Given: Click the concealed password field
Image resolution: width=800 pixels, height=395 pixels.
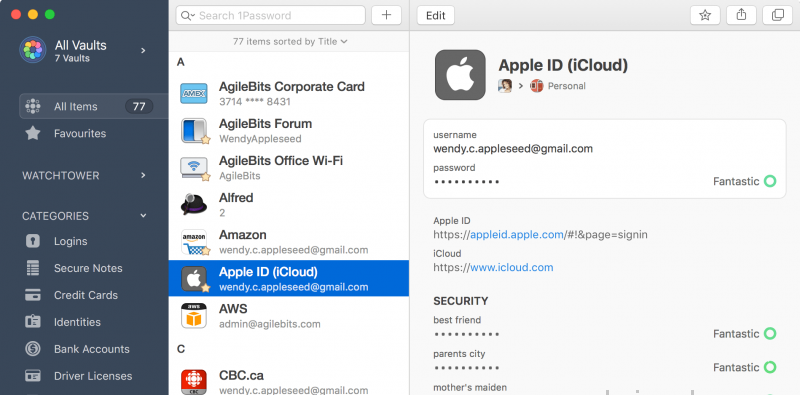Looking at the screenshot, I should [x=466, y=182].
